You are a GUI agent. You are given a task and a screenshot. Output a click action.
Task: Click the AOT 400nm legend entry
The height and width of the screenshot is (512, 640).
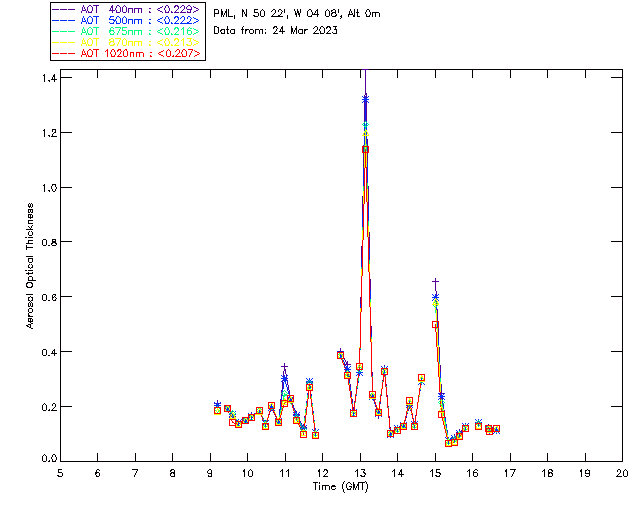pyautogui.click(x=127, y=9)
